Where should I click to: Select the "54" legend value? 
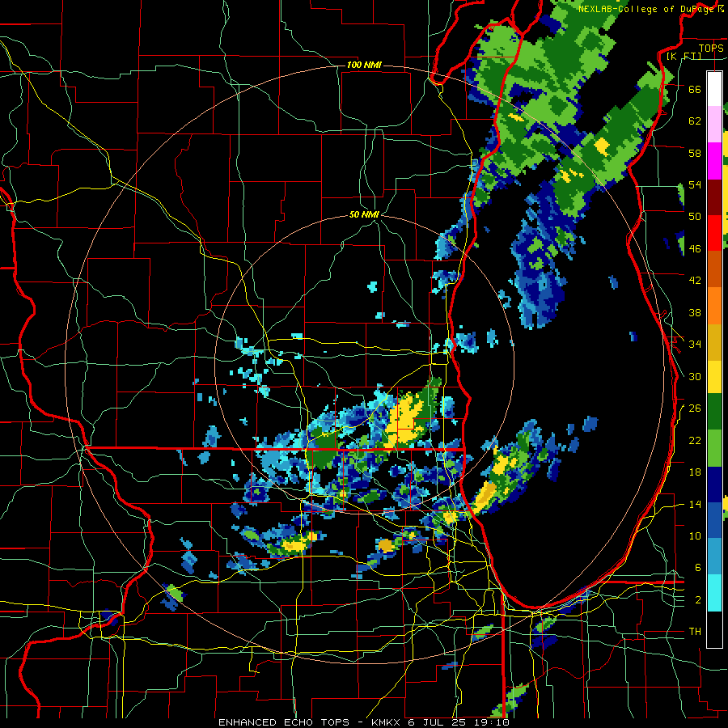click(x=695, y=184)
